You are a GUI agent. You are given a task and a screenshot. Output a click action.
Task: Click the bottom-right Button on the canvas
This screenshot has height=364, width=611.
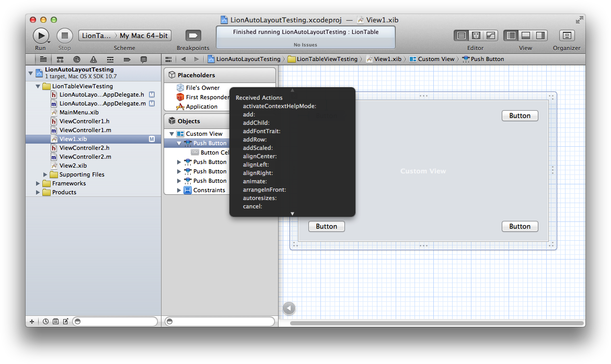pyautogui.click(x=520, y=227)
